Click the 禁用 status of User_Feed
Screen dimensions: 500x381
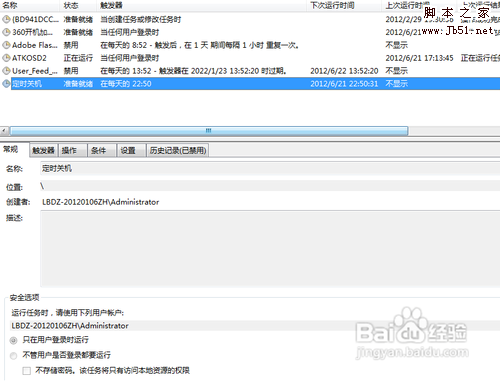[71, 71]
